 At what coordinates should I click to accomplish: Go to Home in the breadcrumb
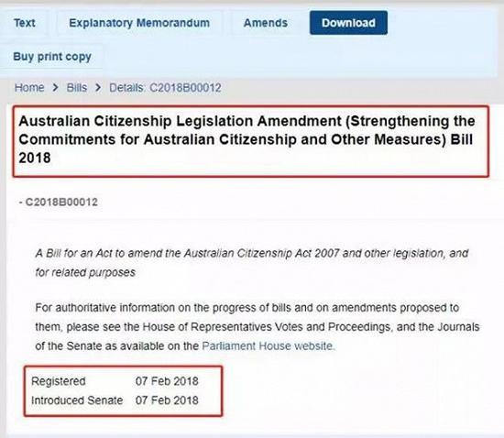(29, 87)
